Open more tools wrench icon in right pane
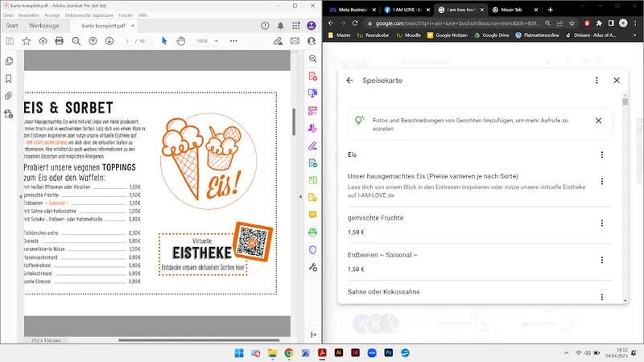 coord(312,267)
